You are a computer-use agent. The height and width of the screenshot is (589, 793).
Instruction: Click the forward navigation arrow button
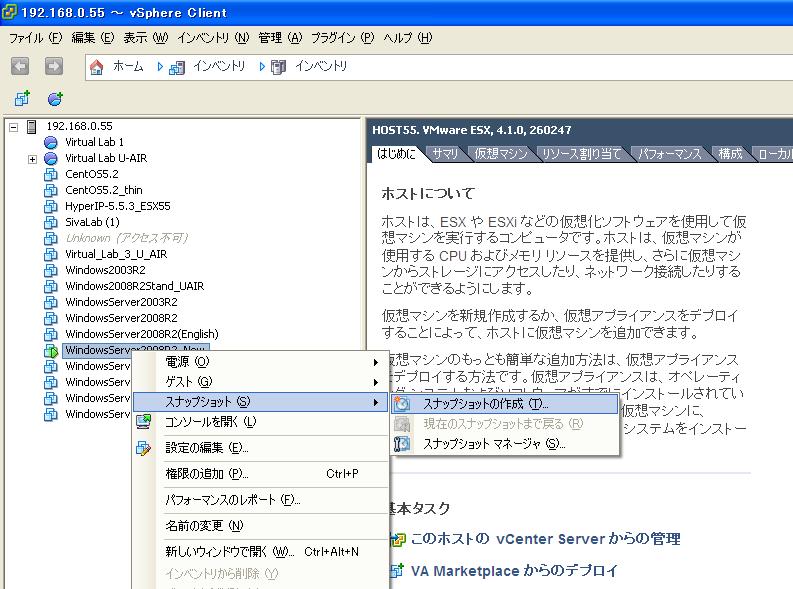pyautogui.click(x=54, y=66)
